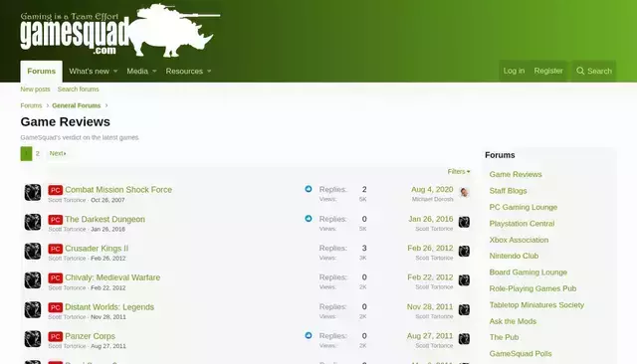Click the PC tag on Panzer Corps

56,336
